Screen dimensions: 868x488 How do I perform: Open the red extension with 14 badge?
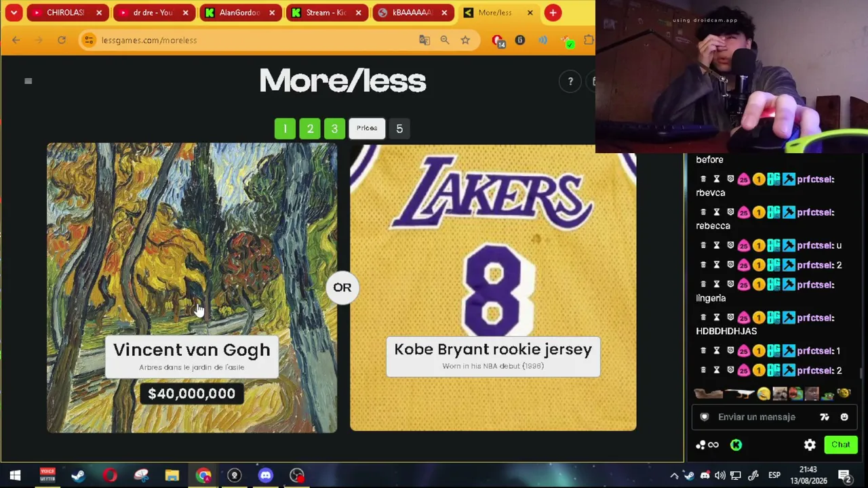click(498, 41)
